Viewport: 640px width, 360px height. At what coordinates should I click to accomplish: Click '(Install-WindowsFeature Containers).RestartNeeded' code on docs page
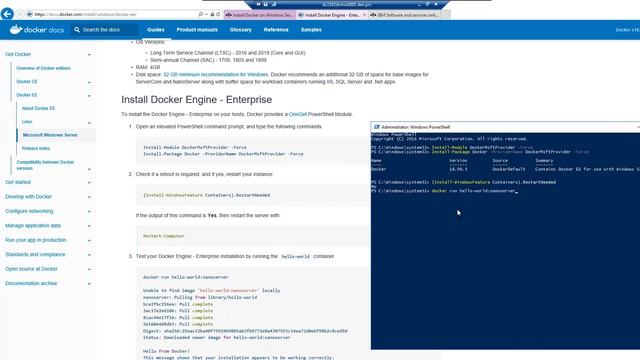coord(206,195)
